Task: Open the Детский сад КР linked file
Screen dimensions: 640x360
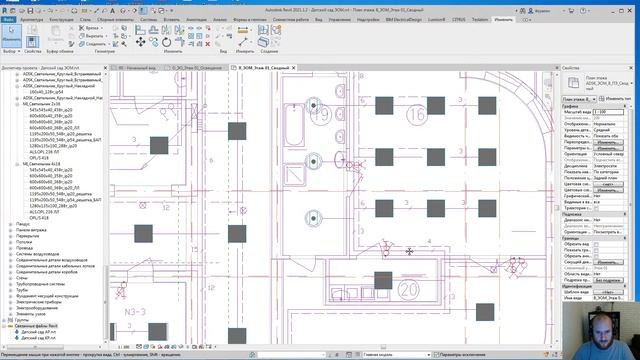Action: click(38, 338)
